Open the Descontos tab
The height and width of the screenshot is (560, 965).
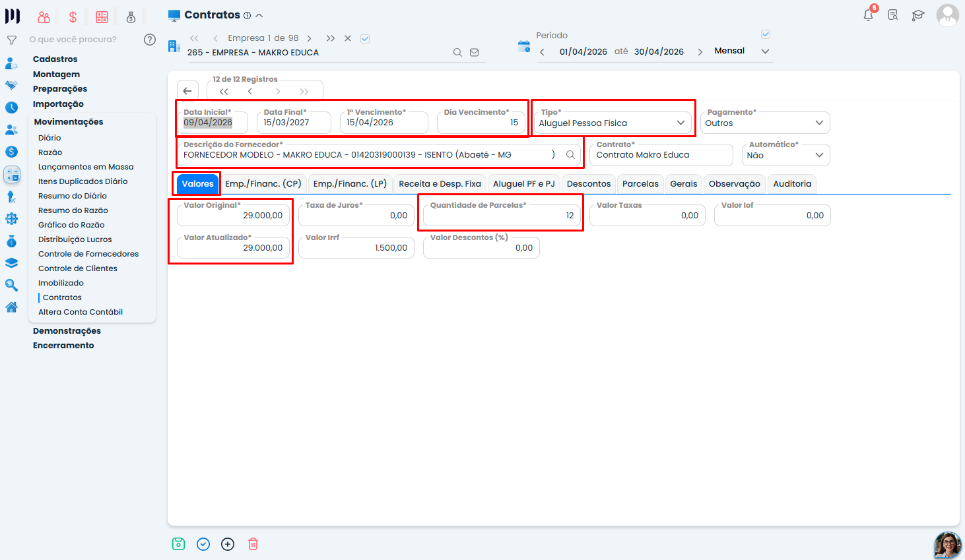tap(589, 184)
